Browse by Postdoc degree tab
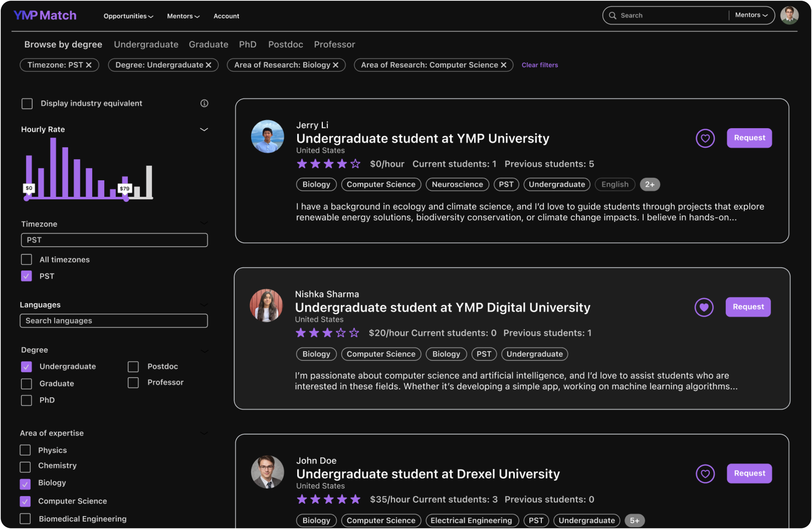Viewport: 812px width, 529px height. pos(285,44)
